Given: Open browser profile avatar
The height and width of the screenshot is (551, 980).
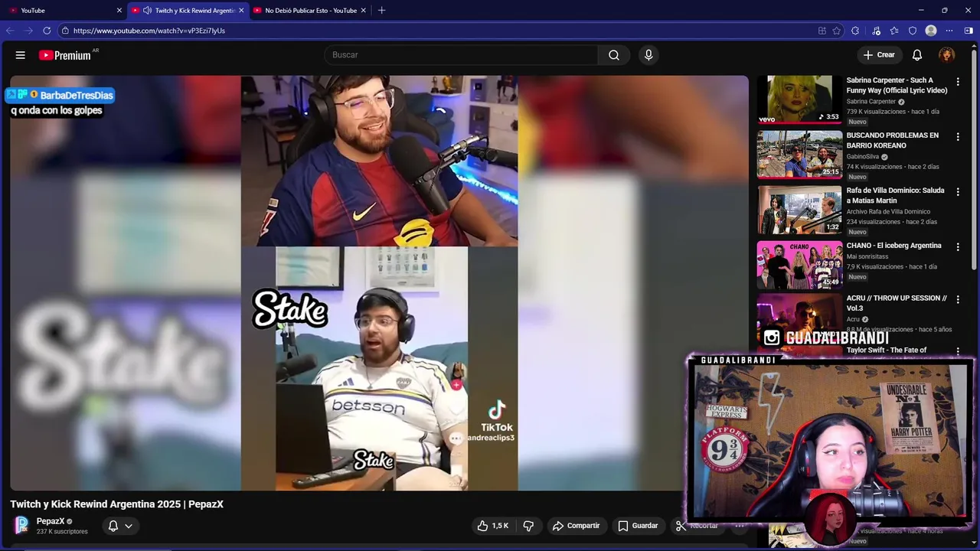Looking at the screenshot, I should coord(931,31).
